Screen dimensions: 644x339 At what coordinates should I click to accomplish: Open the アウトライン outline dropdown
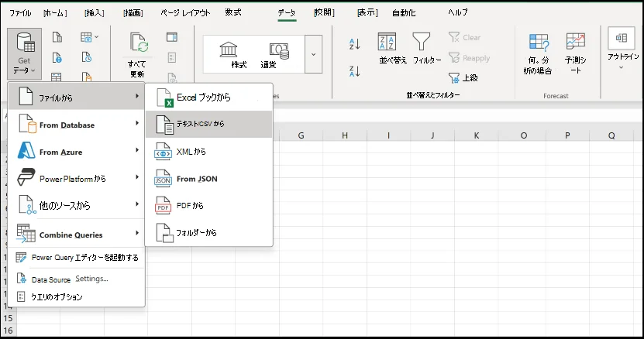[622, 50]
